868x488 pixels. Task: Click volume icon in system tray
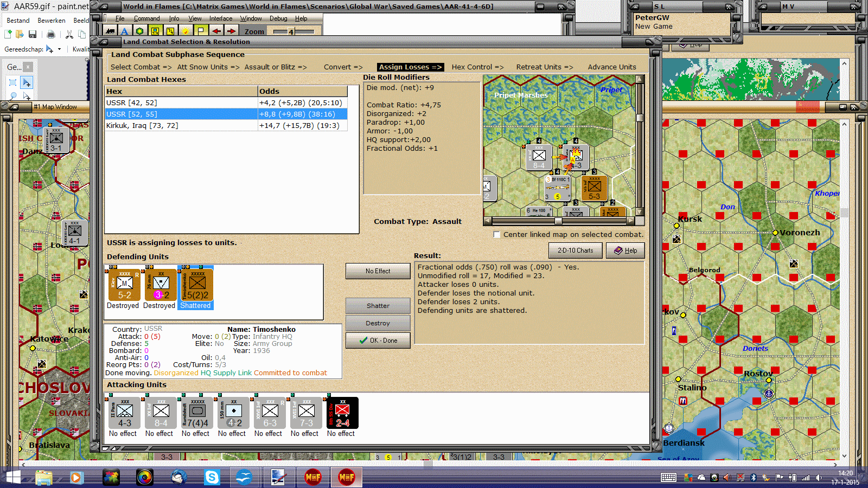click(819, 478)
